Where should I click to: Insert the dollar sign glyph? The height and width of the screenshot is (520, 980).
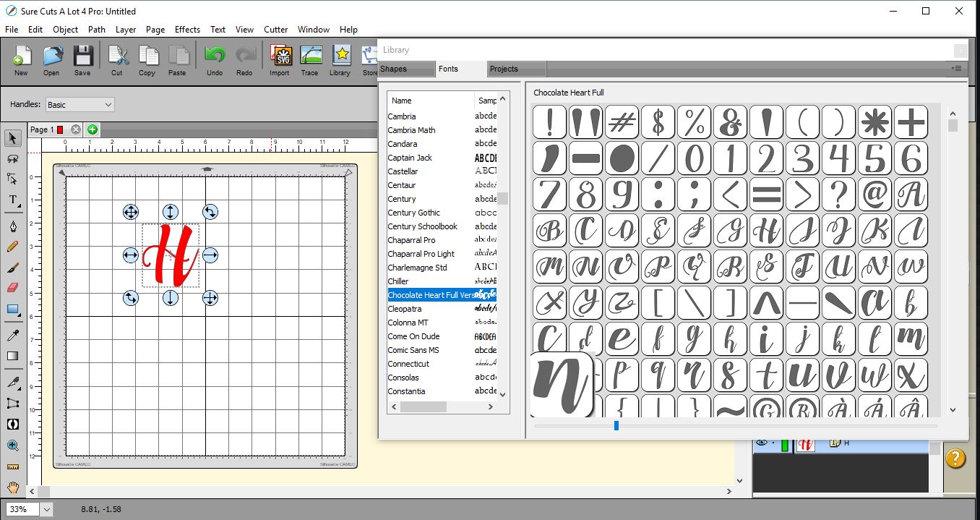pyautogui.click(x=658, y=122)
